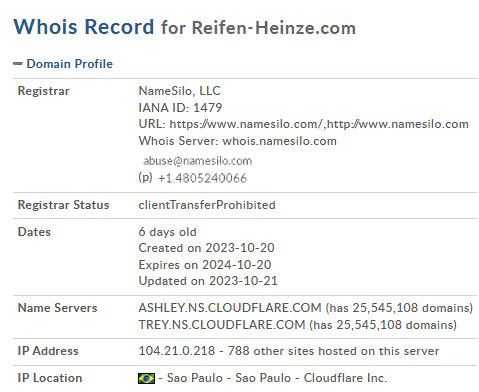
Task: Click the IP Location row label
Action: (x=50, y=378)
